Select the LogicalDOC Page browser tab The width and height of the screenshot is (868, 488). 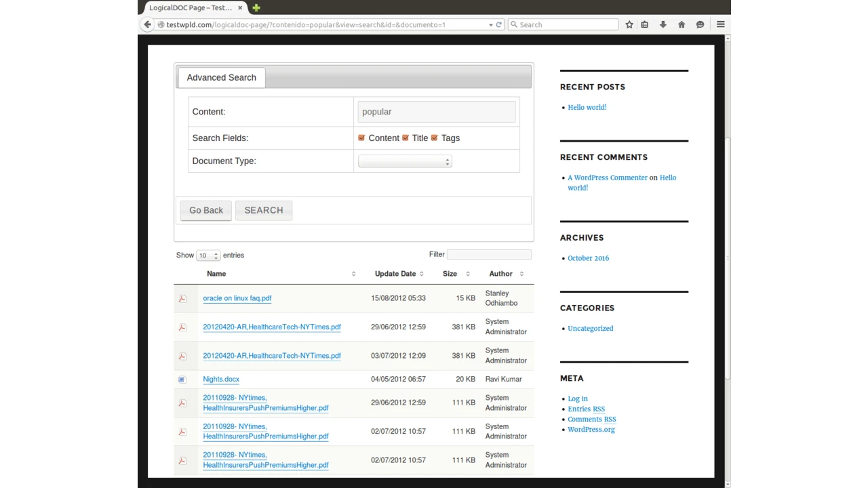[190, 7]
